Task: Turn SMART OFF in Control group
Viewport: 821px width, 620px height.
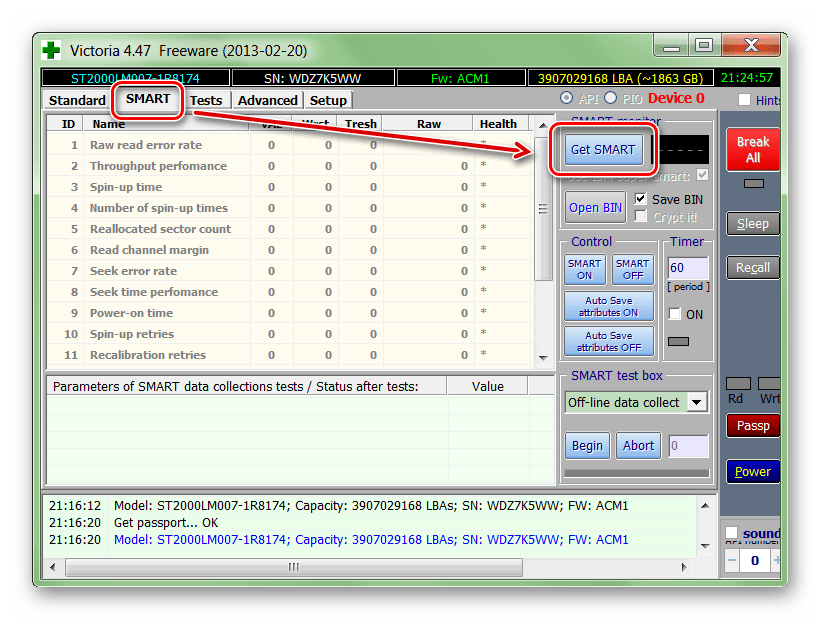Action: 632,270
